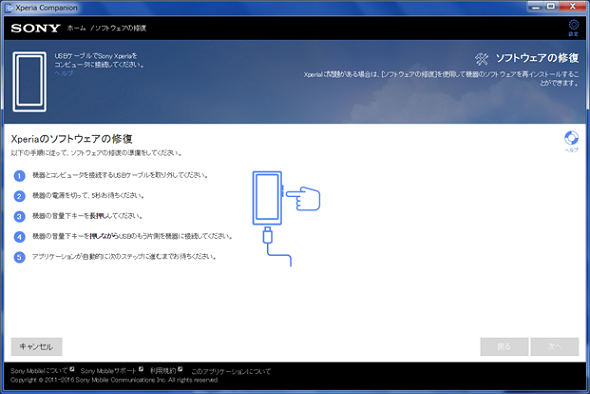Screen dimensions: 590x394
Task: Go to ホーム in the breadcrumb
Action: click(x=76, y=28)
